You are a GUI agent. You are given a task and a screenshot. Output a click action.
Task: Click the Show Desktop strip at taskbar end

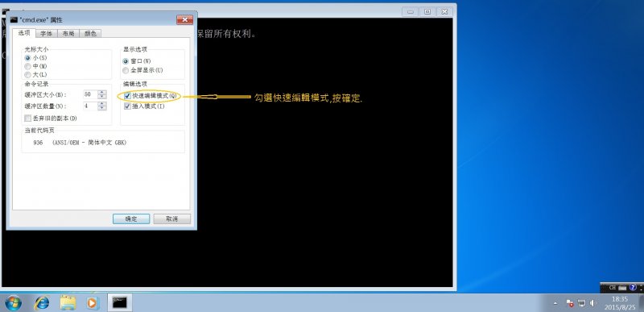click(641, 303)
